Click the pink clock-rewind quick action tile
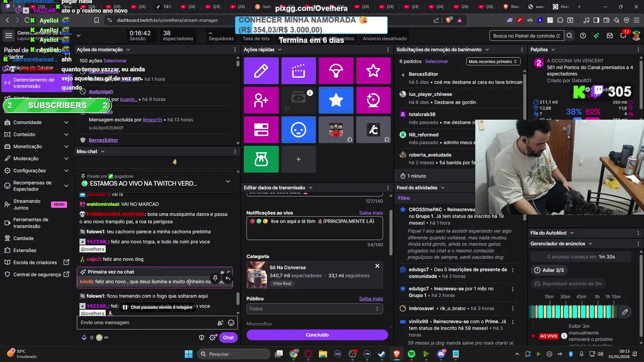Image resolution: width=644 pixels, height=362 pixels. (x=373, y=100)
